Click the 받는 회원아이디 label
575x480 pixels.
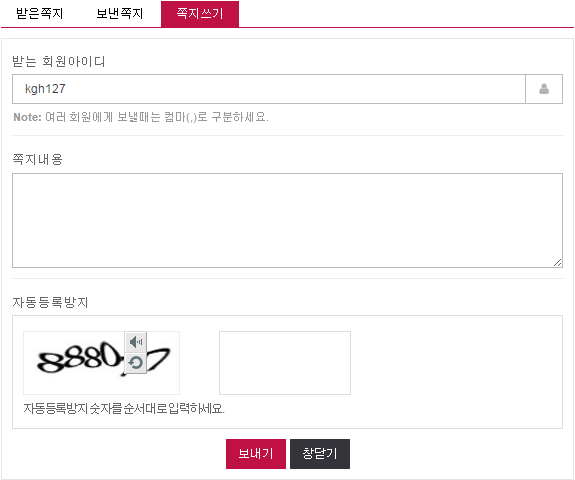click(x=59, y=61)
